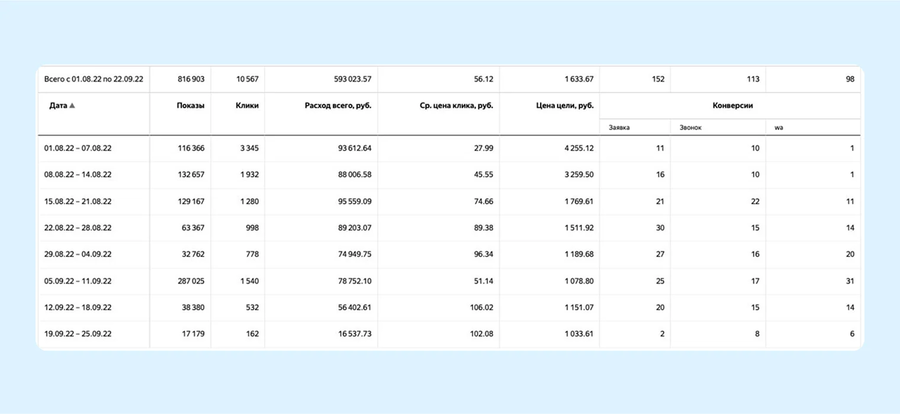Select date row 01.08.22 – 07.08.22
The height and width of the screenshot is (414, 900).
(77, 148)
